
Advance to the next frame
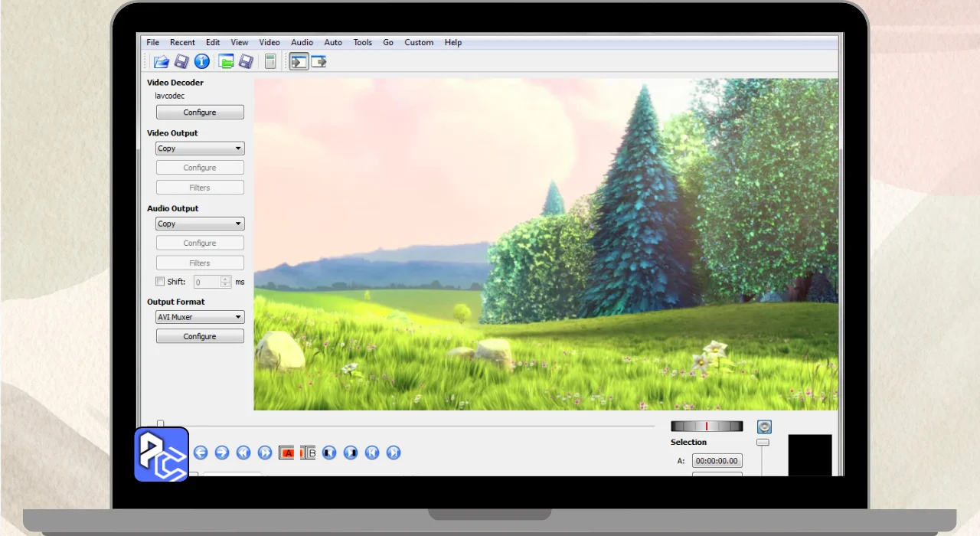click(x=222, y=453)
